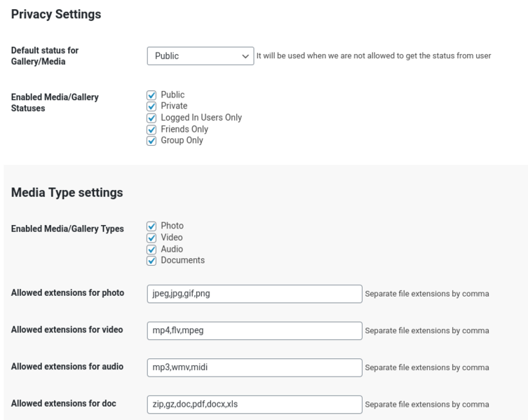Click the Documents label text

click(x=183, y=260)
